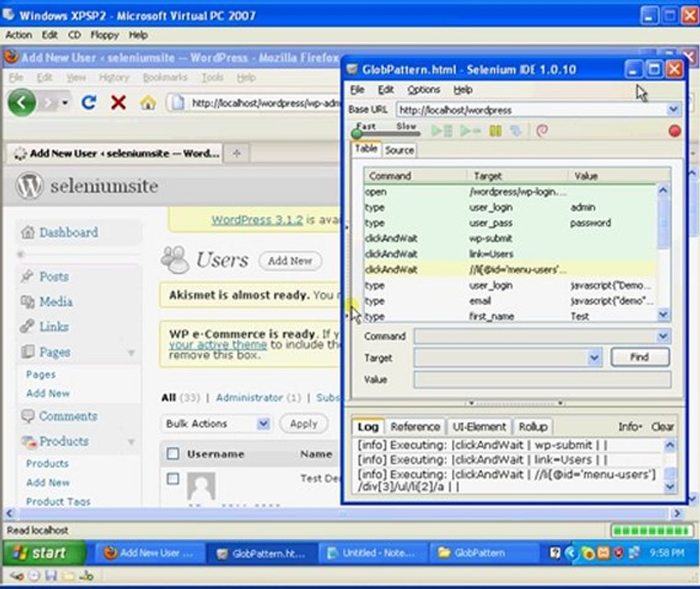Open GlobPattern folder taskbar item
Image resolution: width=700 pixels, height=589 pixels.
coord(484,553)
